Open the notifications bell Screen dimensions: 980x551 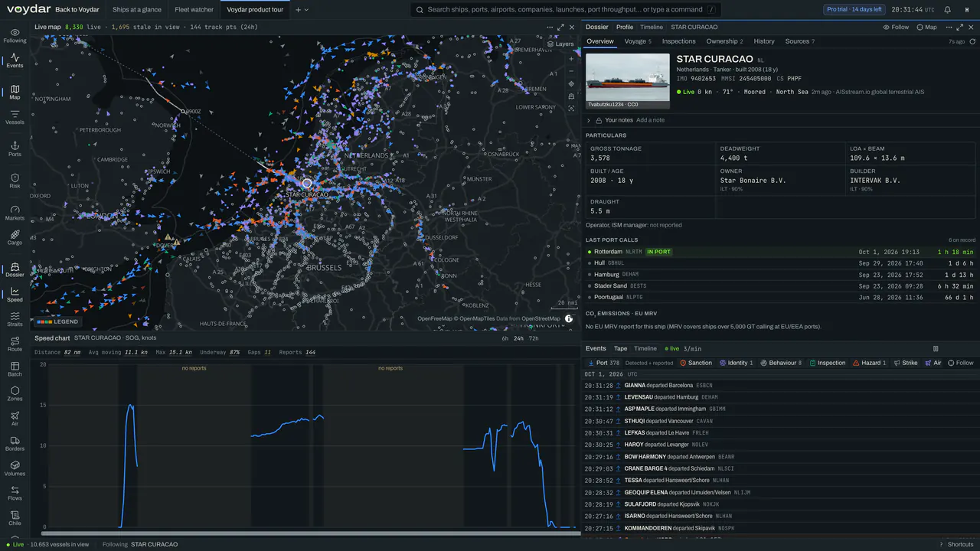pyautogui.click(x=948, y=10)
